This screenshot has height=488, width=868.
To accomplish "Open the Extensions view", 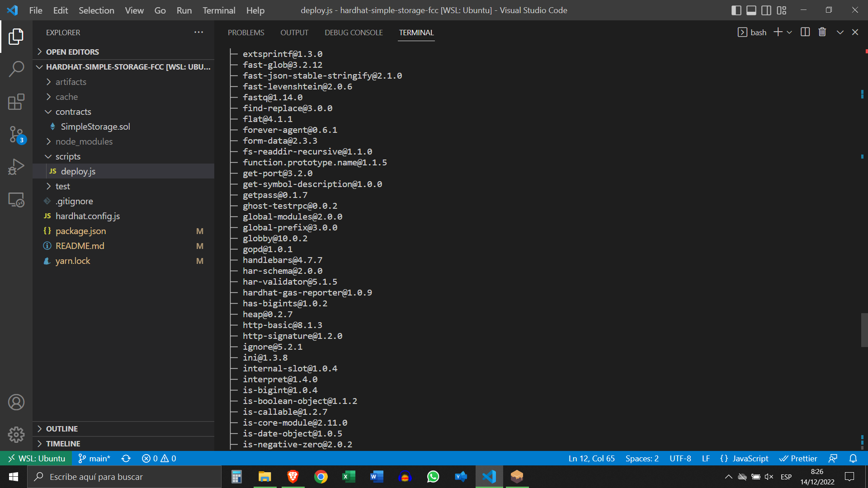I will click(16, 102).
